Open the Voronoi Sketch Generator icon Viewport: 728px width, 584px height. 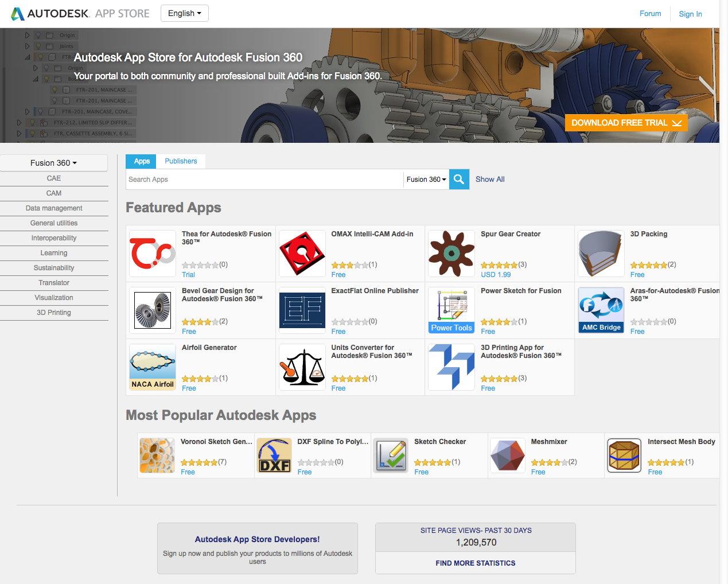tap(157, 455)
